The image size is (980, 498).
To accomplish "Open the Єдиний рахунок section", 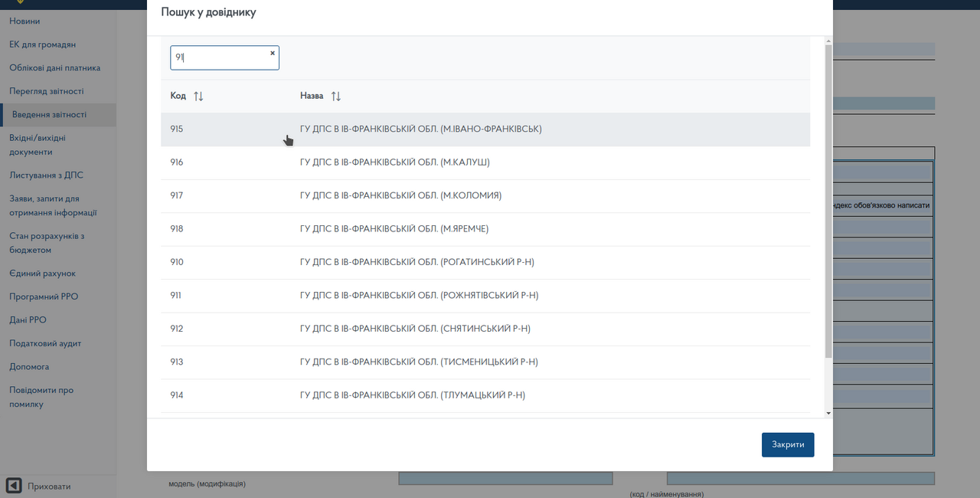I will (x=42, y=274).
